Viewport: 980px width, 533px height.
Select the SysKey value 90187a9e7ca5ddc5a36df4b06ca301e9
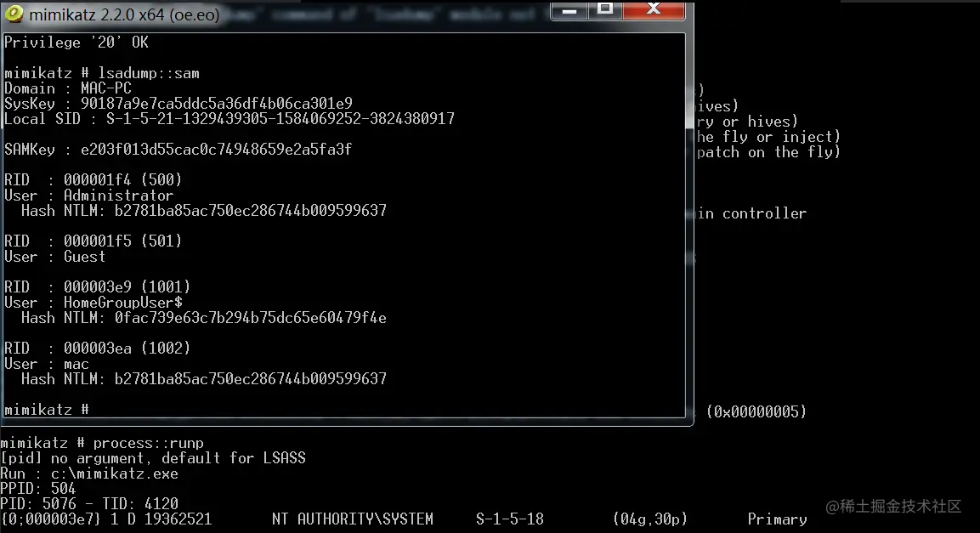point(216,103)
